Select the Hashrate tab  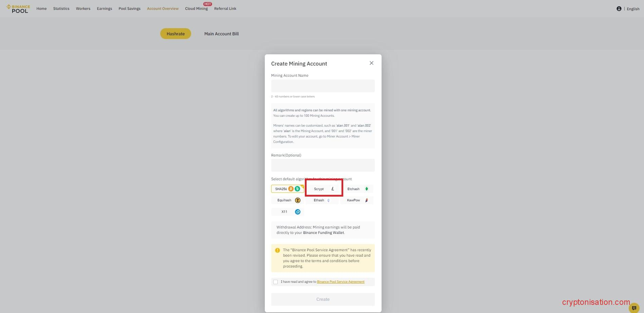click(176, 34)
